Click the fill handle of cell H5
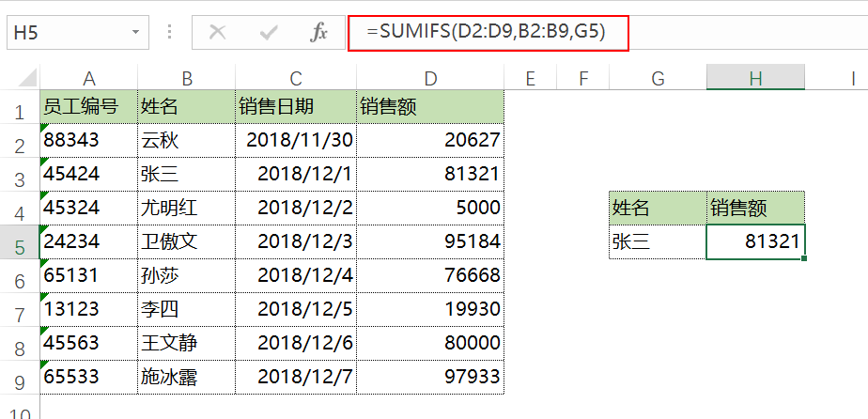 [x=804, y=258]
